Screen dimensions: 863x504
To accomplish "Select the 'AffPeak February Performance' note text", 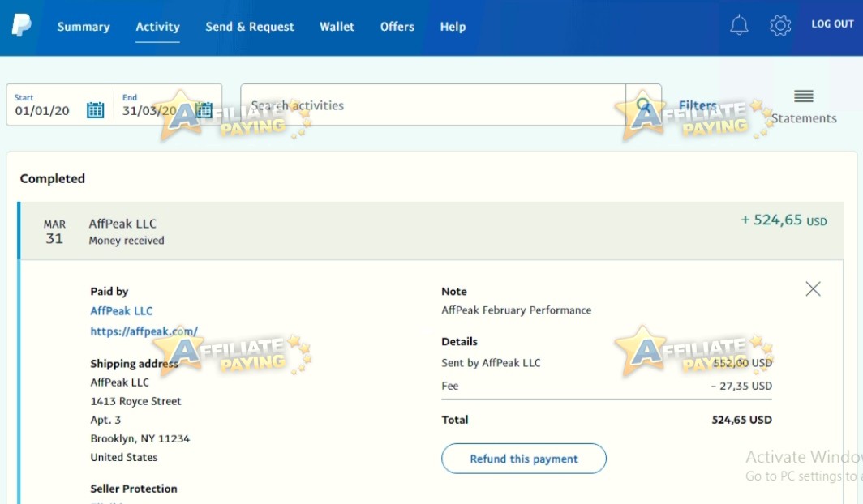I will (x=516, y=310).
